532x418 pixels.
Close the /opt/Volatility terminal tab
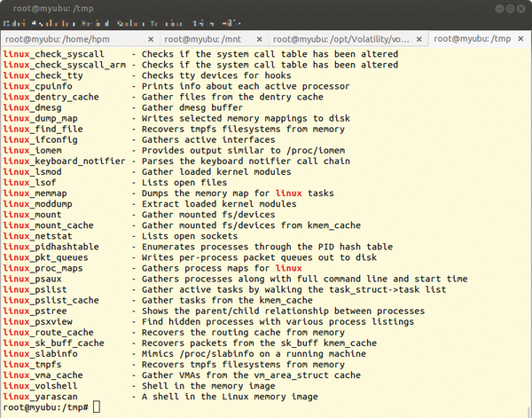pos(419,39)
